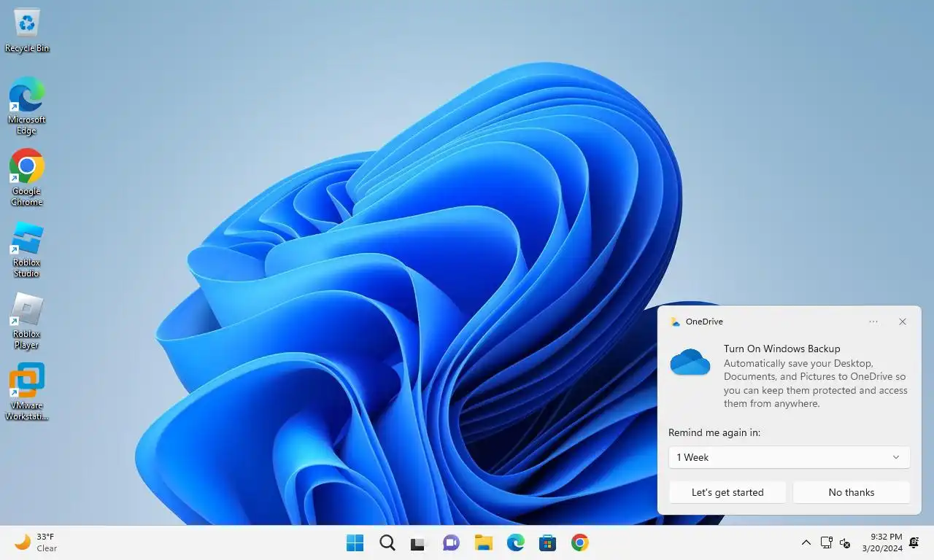Launch Google Chrome from the taskbar
This screenshot has width=934, height=560.
coord(580,542)
